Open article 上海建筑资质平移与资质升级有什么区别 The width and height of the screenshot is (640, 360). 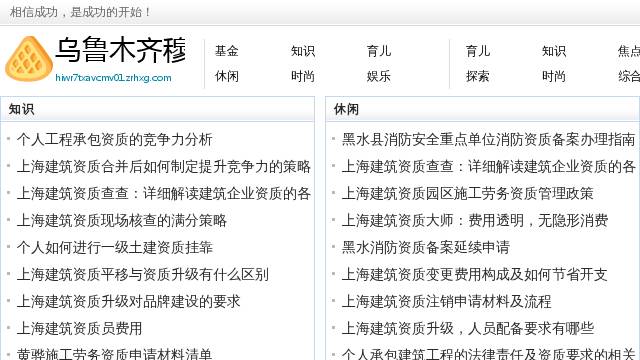pos(143,274)
